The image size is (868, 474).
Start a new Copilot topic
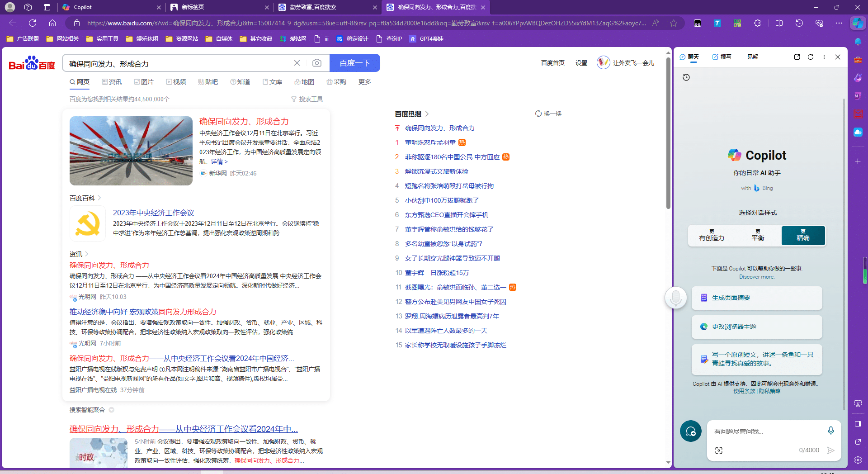[691, 431]
